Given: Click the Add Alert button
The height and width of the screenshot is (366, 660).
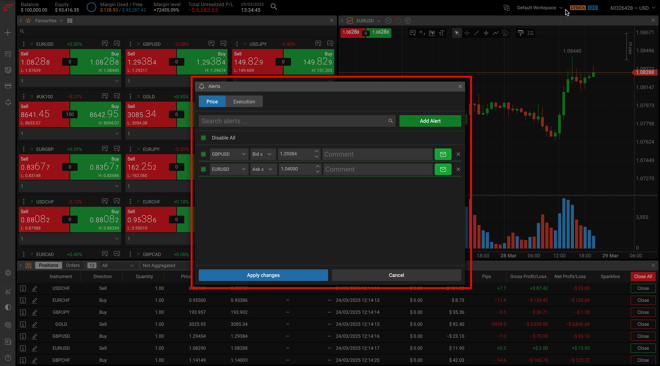Looking at the screenshot, I should (x=430, y=121).
